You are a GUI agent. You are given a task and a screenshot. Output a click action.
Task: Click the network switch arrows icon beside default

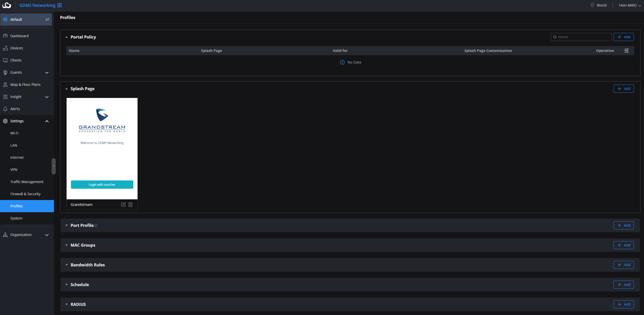pos(47,19)
